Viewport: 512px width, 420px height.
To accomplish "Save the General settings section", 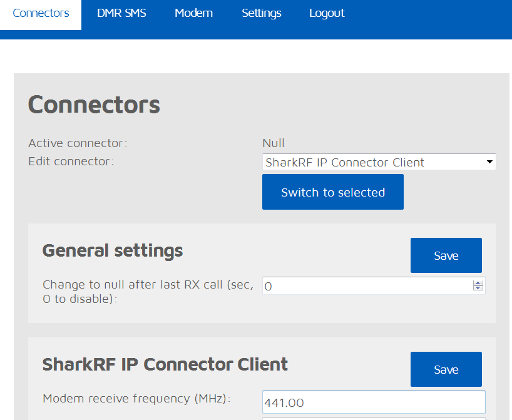I will click(x=446, y=255).
